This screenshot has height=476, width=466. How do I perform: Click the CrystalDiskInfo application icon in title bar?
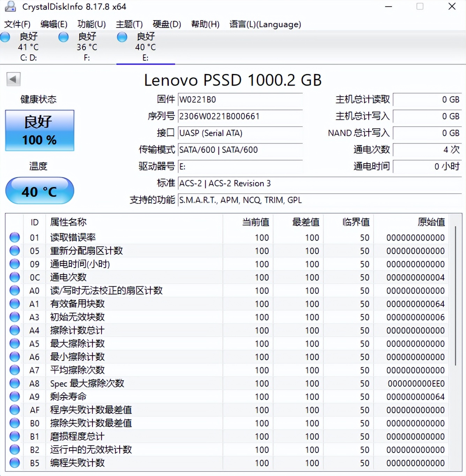[x=10, y=7]
